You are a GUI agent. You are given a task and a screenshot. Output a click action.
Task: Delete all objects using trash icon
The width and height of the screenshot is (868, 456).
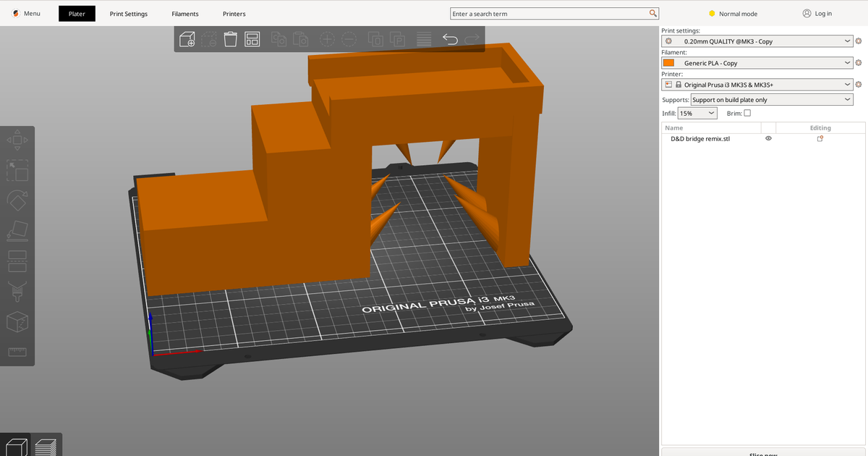(230, 39)
